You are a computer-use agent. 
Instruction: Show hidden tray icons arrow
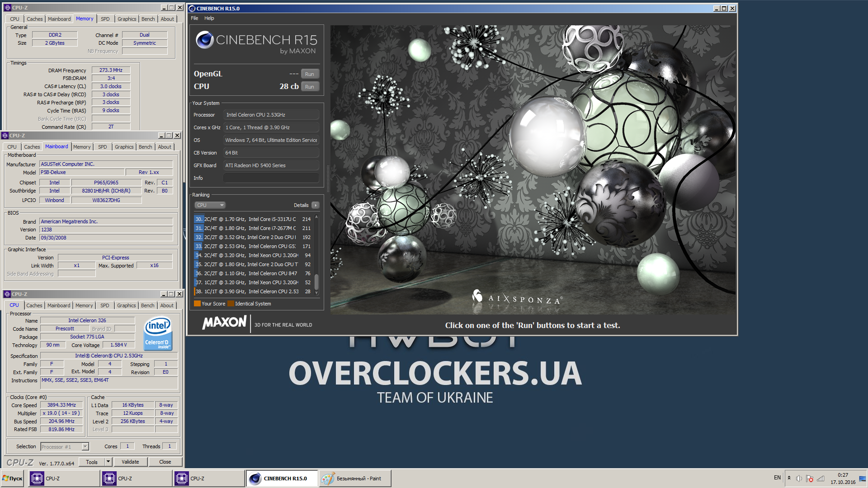click(789, 478)
